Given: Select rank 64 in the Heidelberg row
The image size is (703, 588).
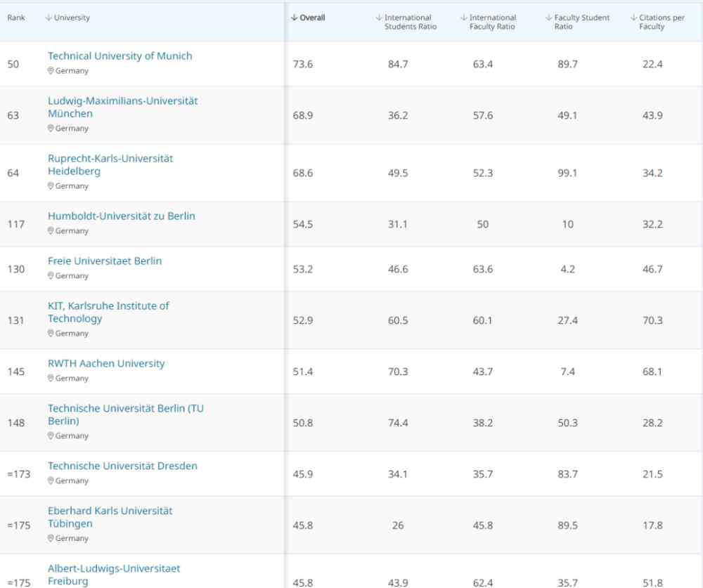Looking at the screenshot, I should (13, 173).
